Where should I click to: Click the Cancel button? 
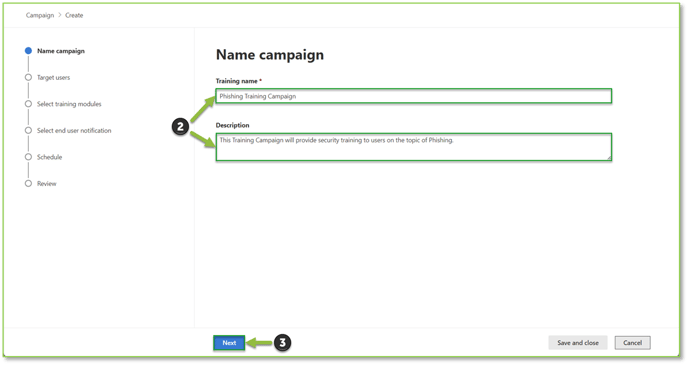click(x=632, y=343)
